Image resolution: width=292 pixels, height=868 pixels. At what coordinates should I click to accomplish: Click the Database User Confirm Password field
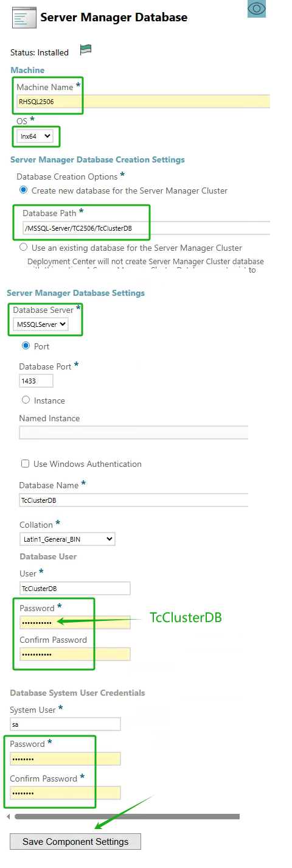pyautogui.click(x=75, y=654)
